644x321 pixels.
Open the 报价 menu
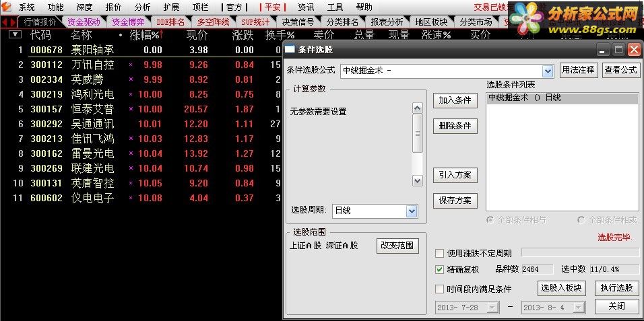coord(113,7)
